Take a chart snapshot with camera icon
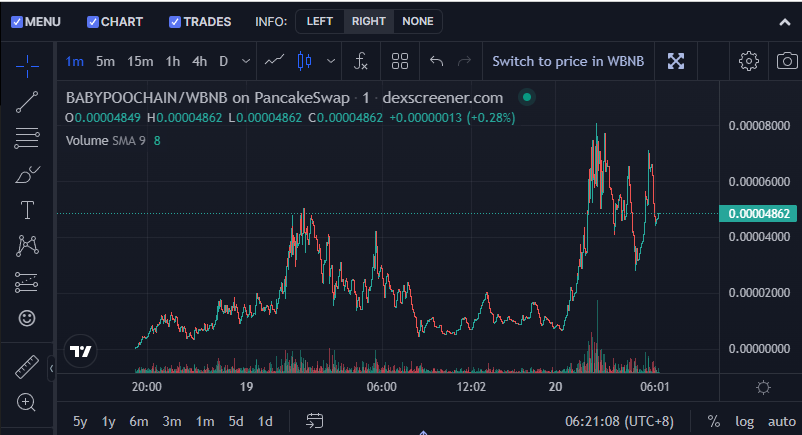802x435 pixels. (x=787, y=61)
